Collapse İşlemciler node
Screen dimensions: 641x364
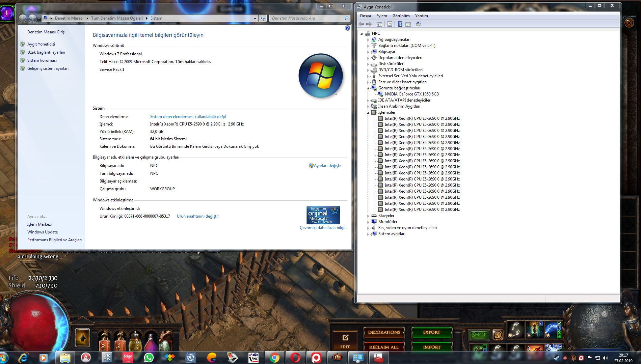pos(368,112)
